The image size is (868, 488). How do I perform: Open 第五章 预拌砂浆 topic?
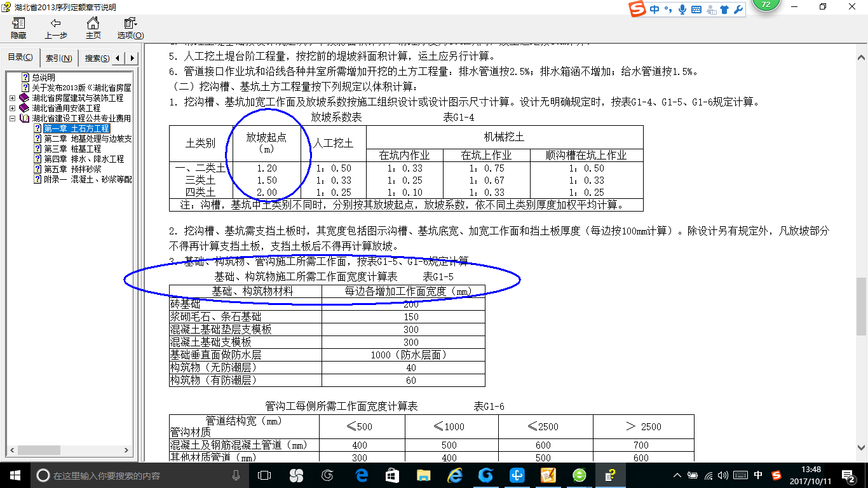point(72,169)
